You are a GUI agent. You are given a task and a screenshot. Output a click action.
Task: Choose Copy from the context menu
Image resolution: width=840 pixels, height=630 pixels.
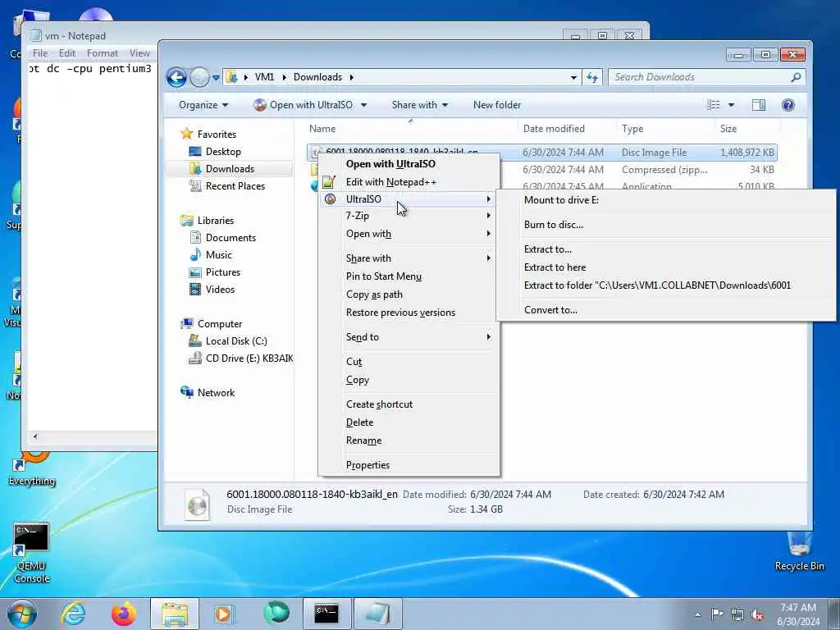(x=409, y=380)
